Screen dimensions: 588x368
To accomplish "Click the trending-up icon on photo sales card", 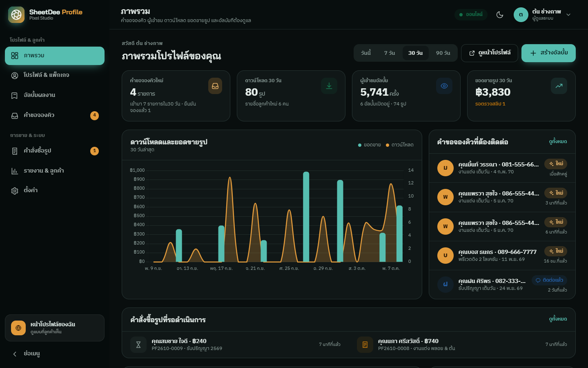I will tap(559, 86).
